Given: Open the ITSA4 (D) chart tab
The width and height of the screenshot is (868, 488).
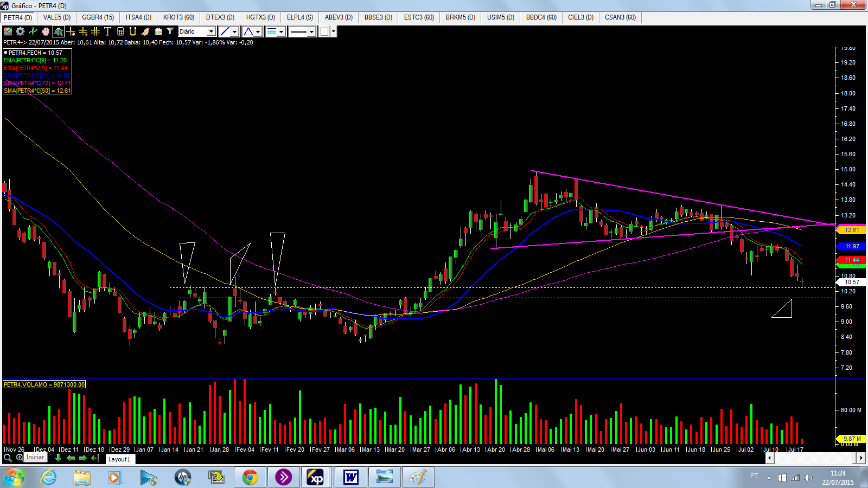Looking at the screenshot, I should click(x=139, y=17).
